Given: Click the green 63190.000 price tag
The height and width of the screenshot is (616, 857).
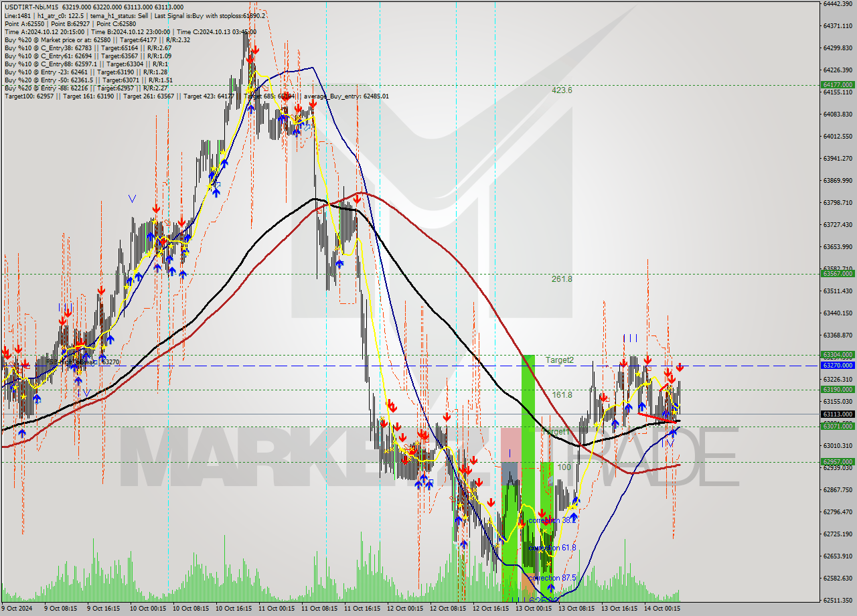Looking at the screenshot, I should [x=838, y=390].
